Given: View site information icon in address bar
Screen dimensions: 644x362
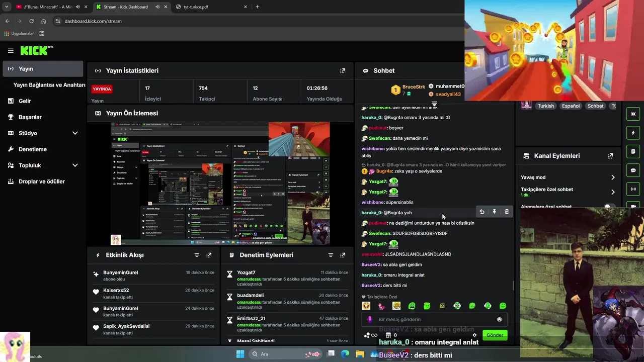Looking at the screenshot, I should 58,21.
